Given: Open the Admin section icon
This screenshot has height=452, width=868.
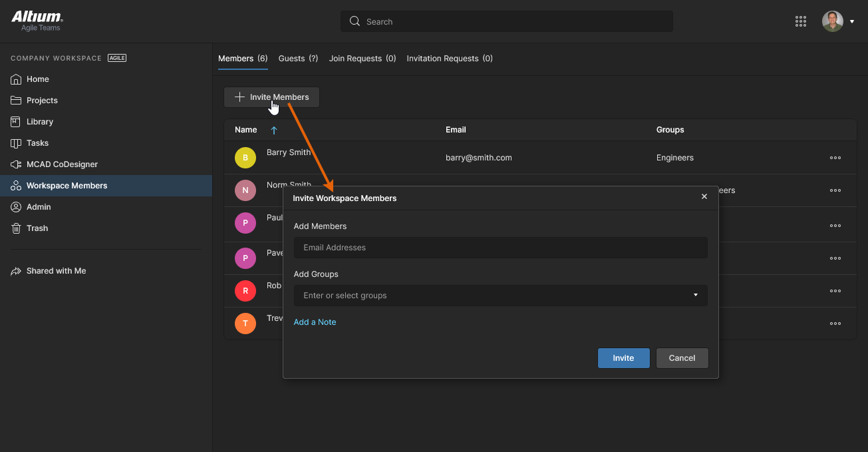Looking at the screenshot, I should click(15, 207).
